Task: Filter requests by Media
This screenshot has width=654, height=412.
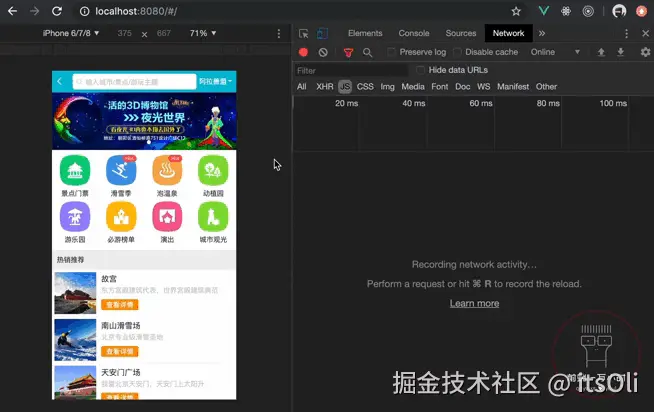Action: click(x=413, y=87)
